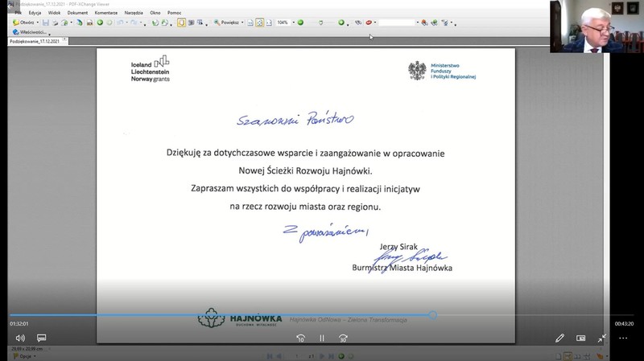
Task: Skip forward 30 seconds
Action: coord(344,338)
